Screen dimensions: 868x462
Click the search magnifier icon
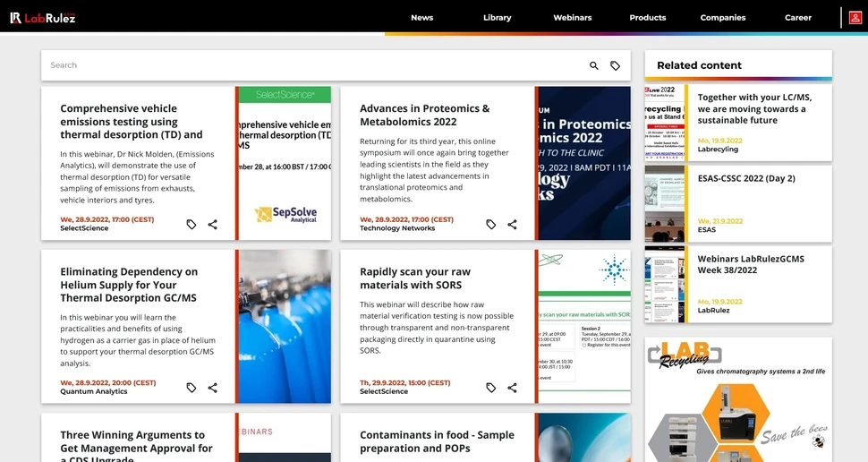[594, 65]
